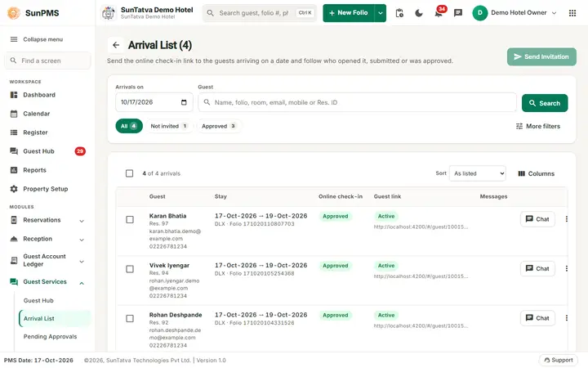588x368 pixels.
Task: Click the green Search button
Action: tap(545, 103)
